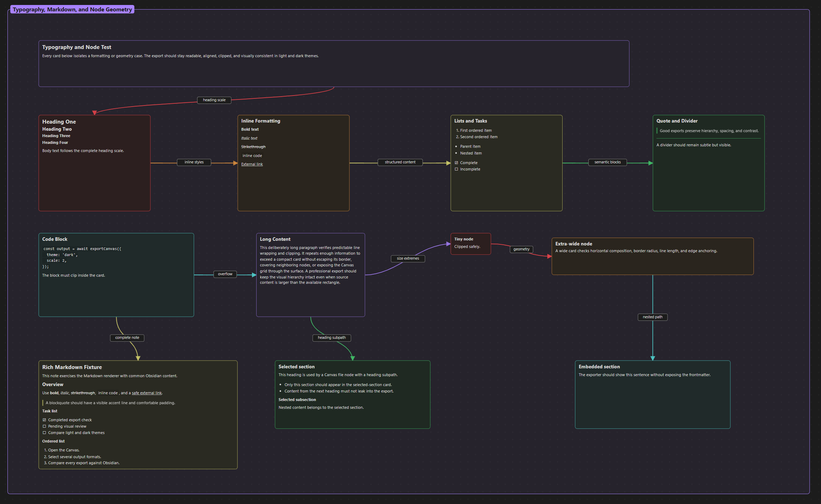Select The block must clip inside the card
Image resolution: width=821 pixels, height=504 pixels.
click(74, 276)
